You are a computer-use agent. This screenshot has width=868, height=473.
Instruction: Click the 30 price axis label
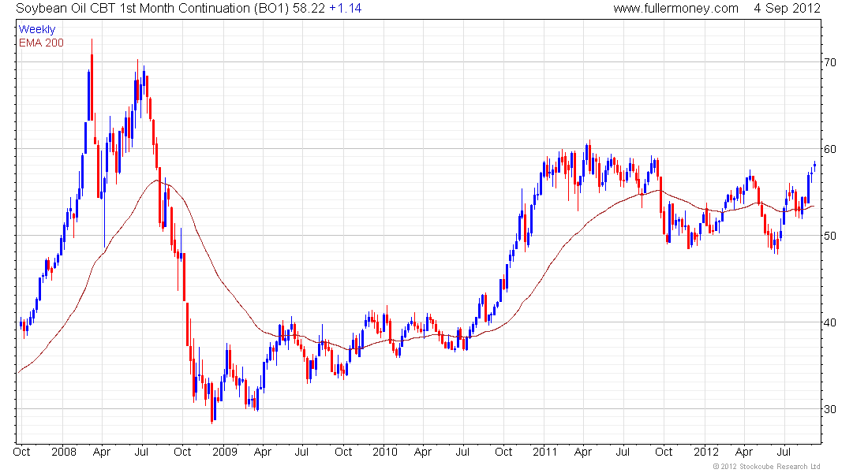click(x=830, y=409)
